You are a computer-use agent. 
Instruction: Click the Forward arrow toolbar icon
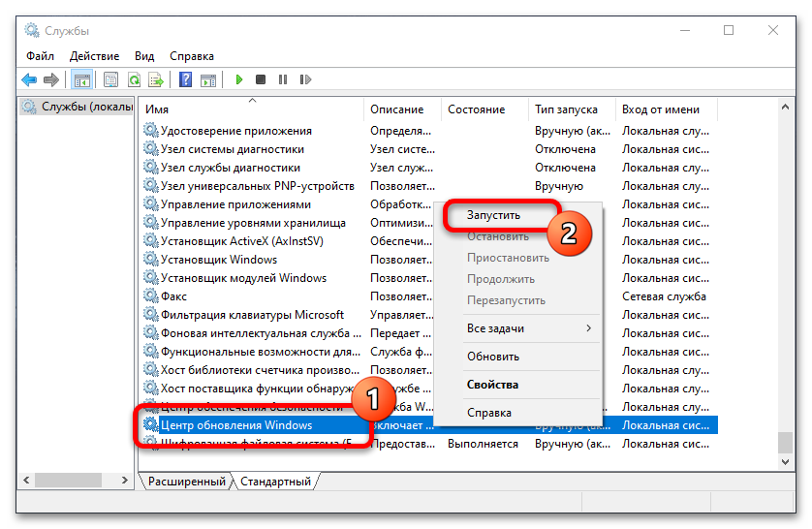pos(51,79)
